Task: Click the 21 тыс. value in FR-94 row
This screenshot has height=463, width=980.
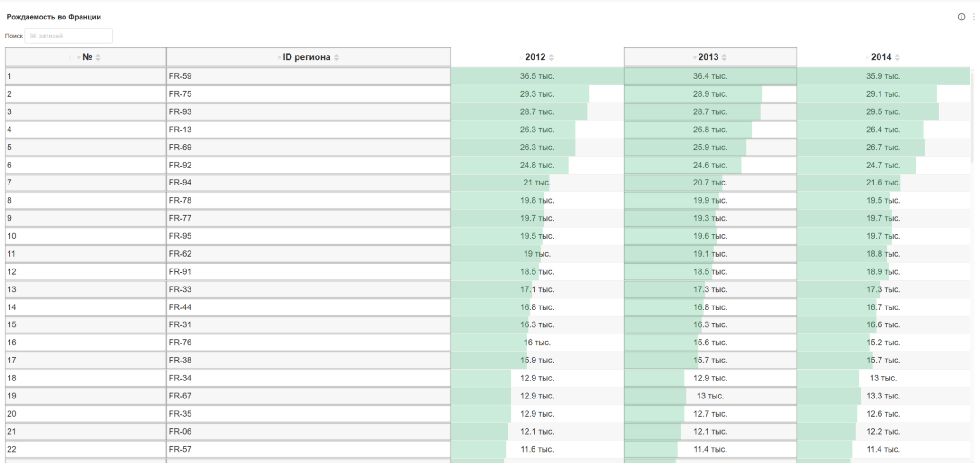Action: pyautogui.click(x=537, y=183)
